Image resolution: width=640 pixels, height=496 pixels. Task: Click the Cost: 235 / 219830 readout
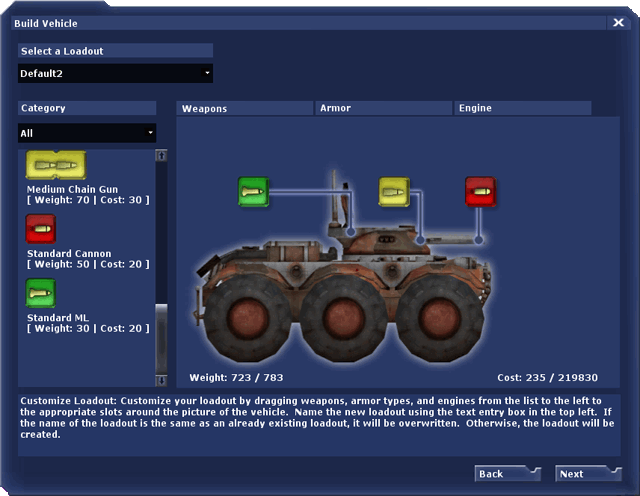(547, 378)
